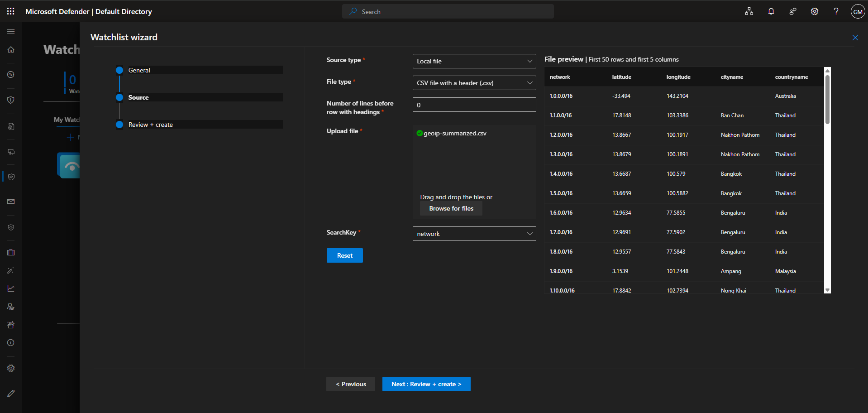Image resolution: width=868 pixels, height=413 pixels.
Task: Collapse the navigation hamburger menu
Action: point(11,32)
